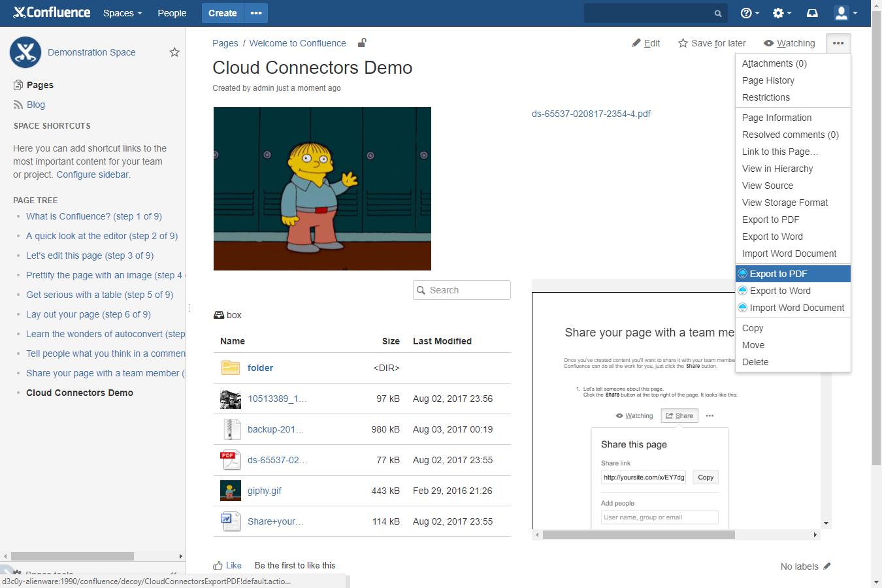This screenshot has height=588, width=882.
Task: Click cloud icon beside highlighted Export to PDF
Action: click(743, 274)
